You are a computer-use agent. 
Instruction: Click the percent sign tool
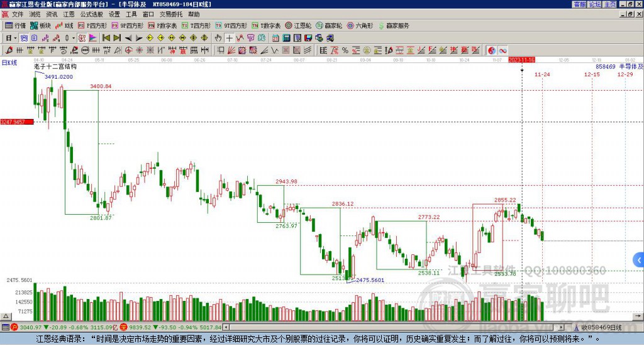click(345, 50)
